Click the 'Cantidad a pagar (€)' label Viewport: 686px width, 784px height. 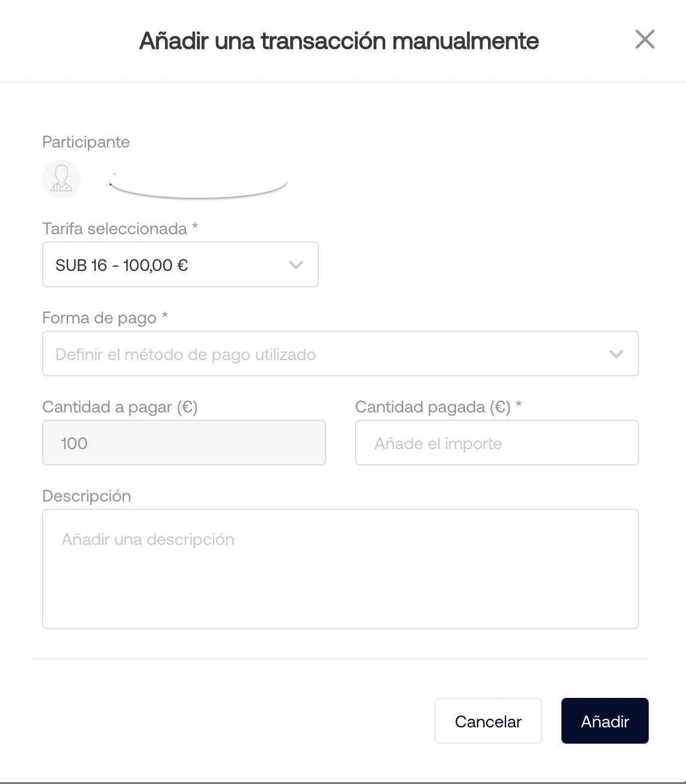[x=120, y=407]
